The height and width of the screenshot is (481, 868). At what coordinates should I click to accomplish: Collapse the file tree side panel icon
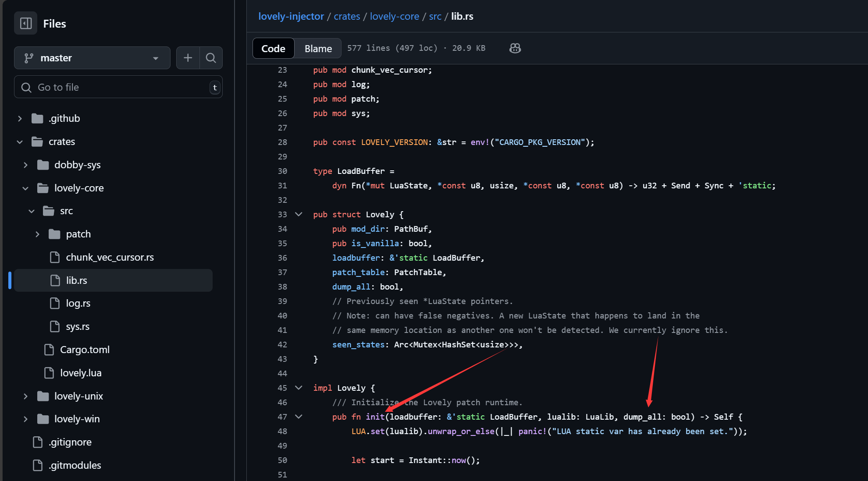tap(25, 23)
